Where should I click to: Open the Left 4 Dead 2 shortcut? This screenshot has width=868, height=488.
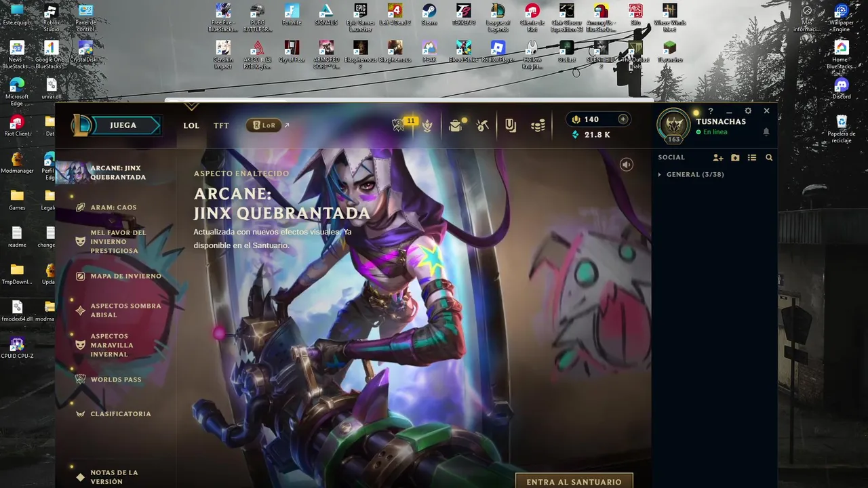[395, 16]
